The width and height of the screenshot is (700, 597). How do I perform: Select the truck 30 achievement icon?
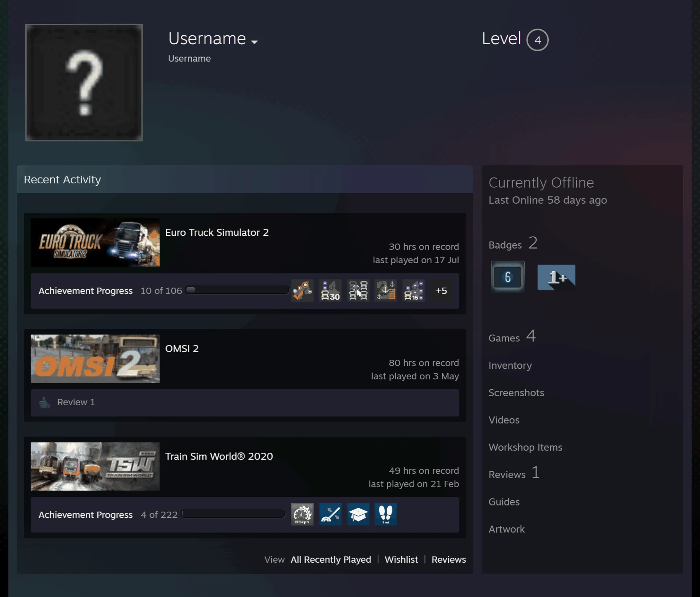[x=330, y=291]
